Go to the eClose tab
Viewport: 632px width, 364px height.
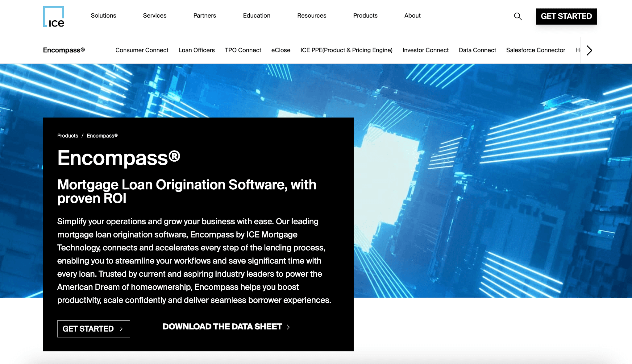(x=281, y=50)
